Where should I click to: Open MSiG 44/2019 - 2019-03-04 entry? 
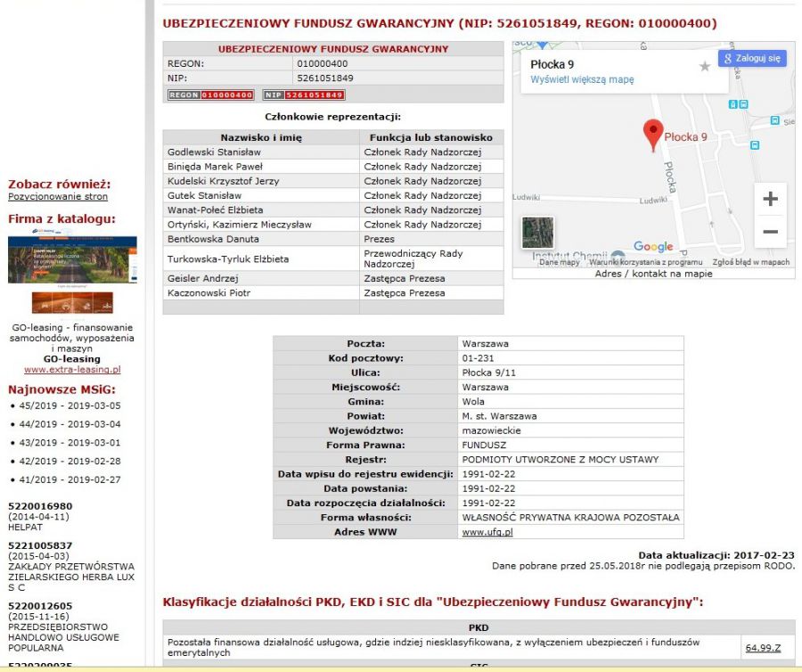coord(70,424)
